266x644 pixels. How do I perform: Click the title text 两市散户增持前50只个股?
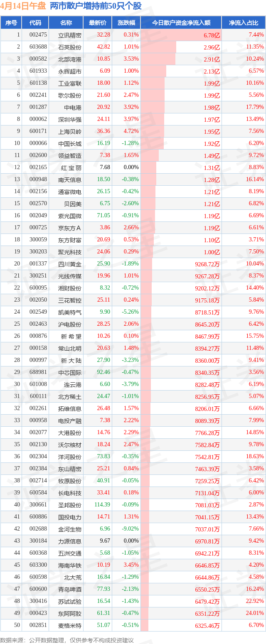[x=96, y=6]
